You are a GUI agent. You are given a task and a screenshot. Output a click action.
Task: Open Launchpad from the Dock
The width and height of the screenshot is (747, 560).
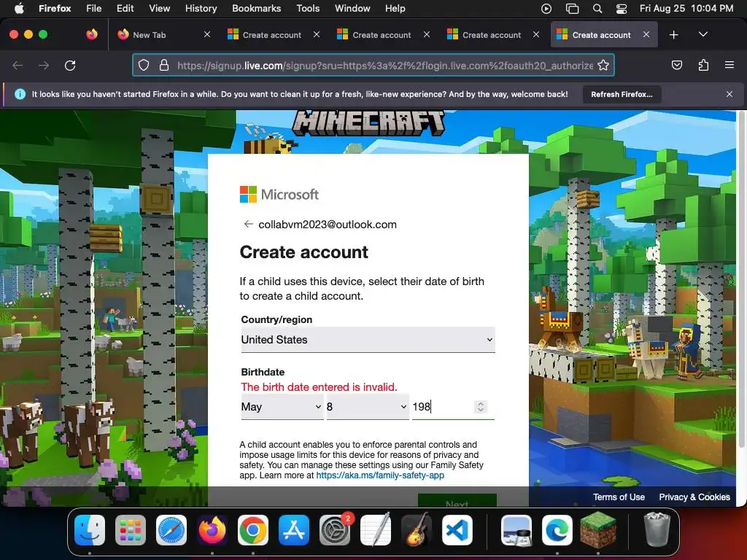coord(131,529)
